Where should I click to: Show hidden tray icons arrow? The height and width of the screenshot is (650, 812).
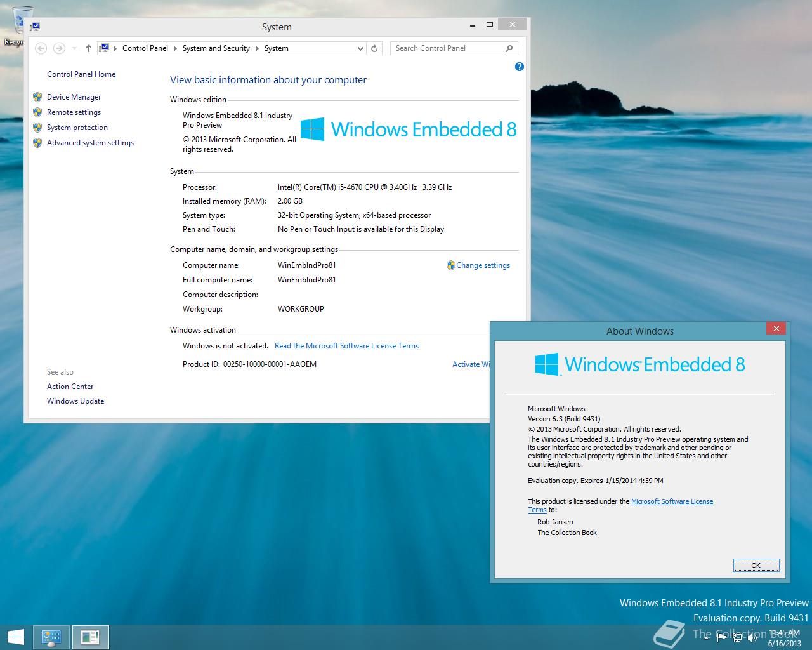(x=705, y=639)
